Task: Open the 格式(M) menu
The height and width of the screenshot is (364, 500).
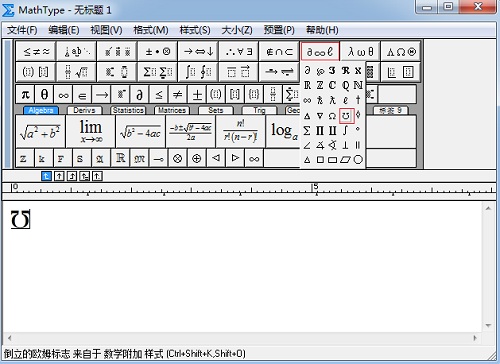Action: 151,30
